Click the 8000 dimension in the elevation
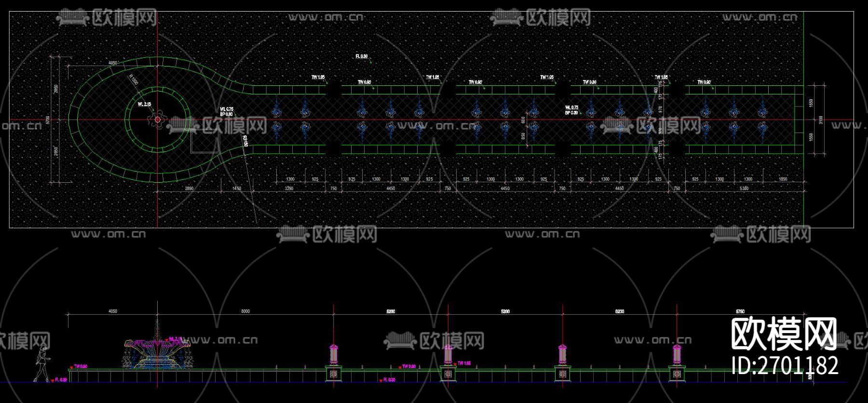The width and height of the screenshot is (868, 403). click(x=245, y=311)
